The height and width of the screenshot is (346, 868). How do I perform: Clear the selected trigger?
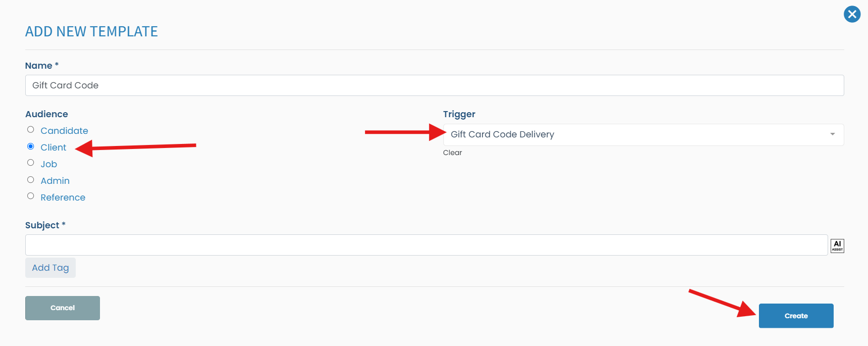click(x=452, y=153)
